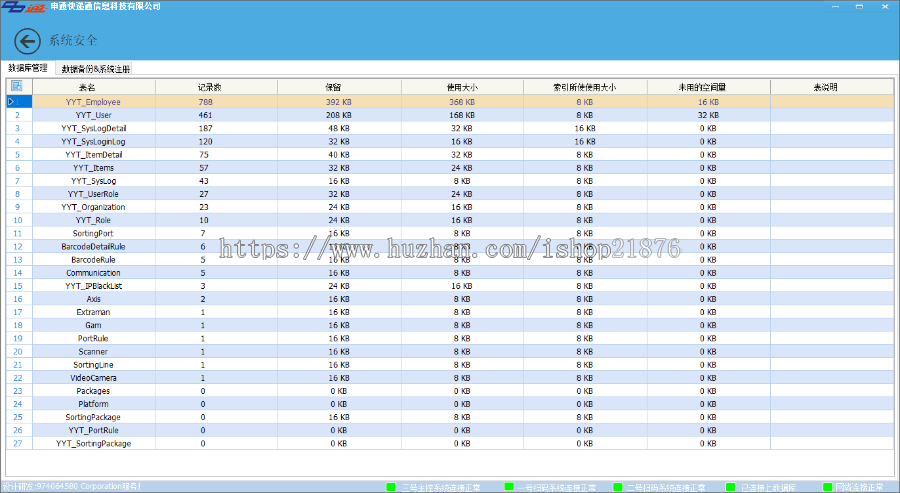Viewport: 900px width, 493px height.
Task: Click the row pointer arrow on row 1
Action: click(x=12, y=101)
